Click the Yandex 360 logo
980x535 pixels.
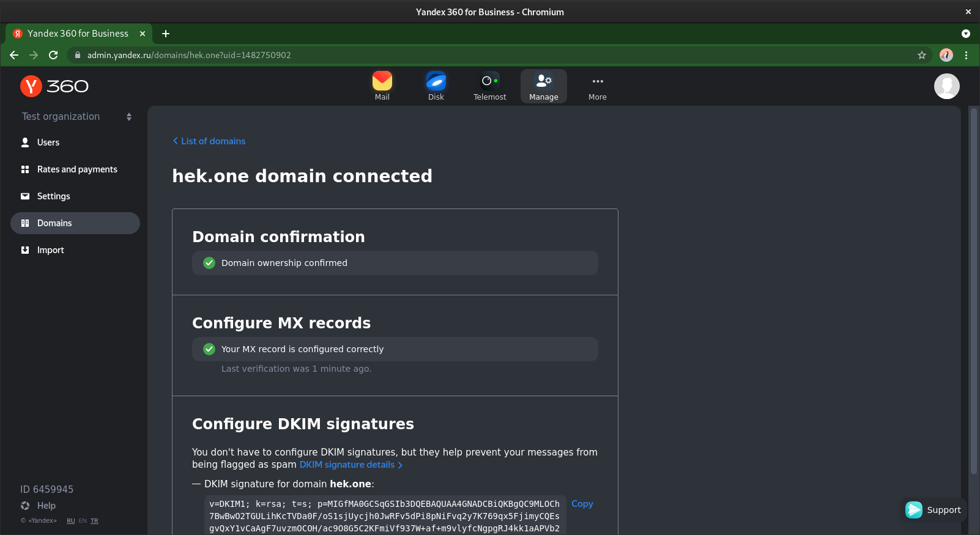[x=54, y=86]
